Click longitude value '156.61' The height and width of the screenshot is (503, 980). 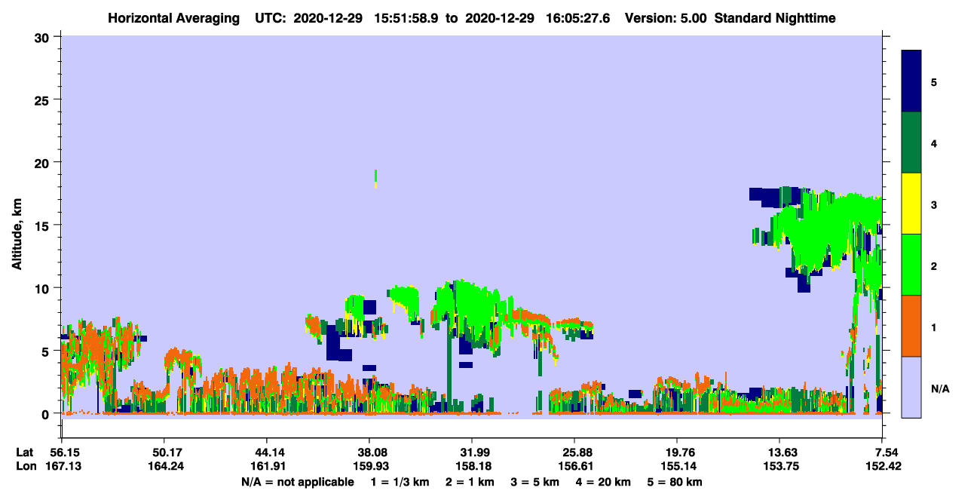click(574, 466)
